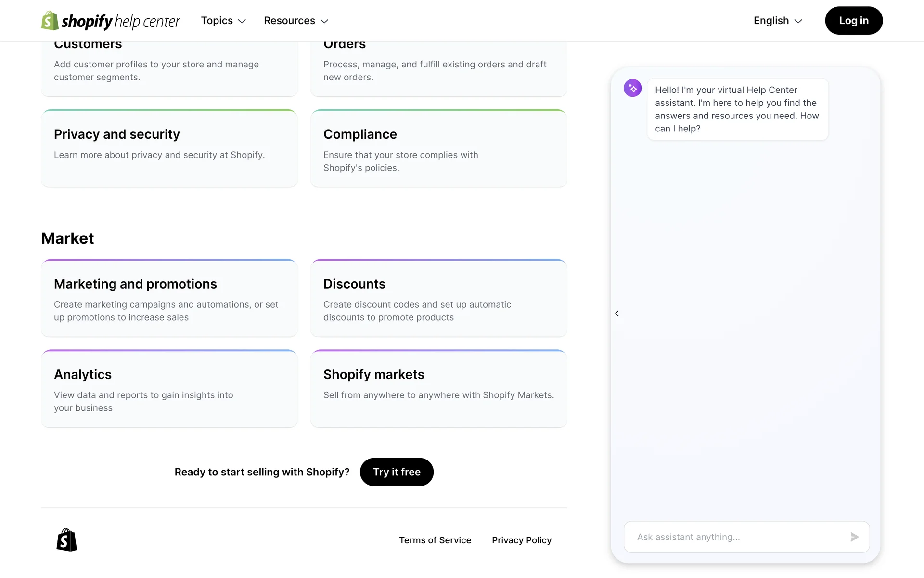Collapse the assistant panel with left chevron

617,314
